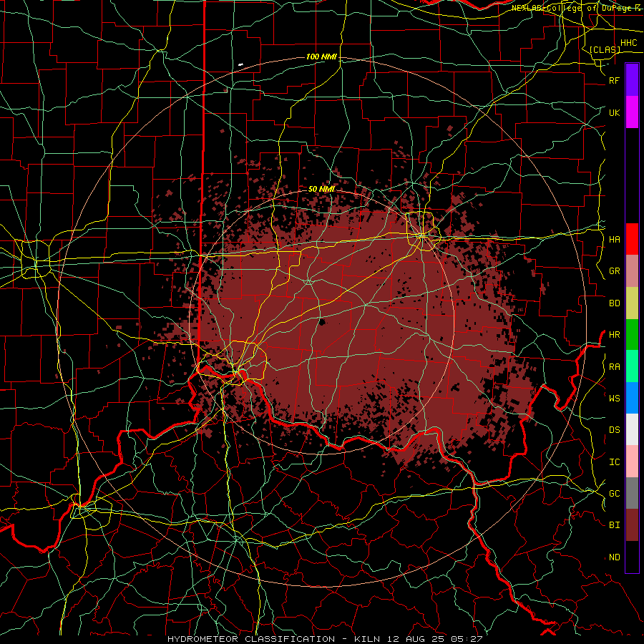Click the Hydrometeor Classification title caption
This screenshot has width=644, height=644.
click(x=324, y=639)
